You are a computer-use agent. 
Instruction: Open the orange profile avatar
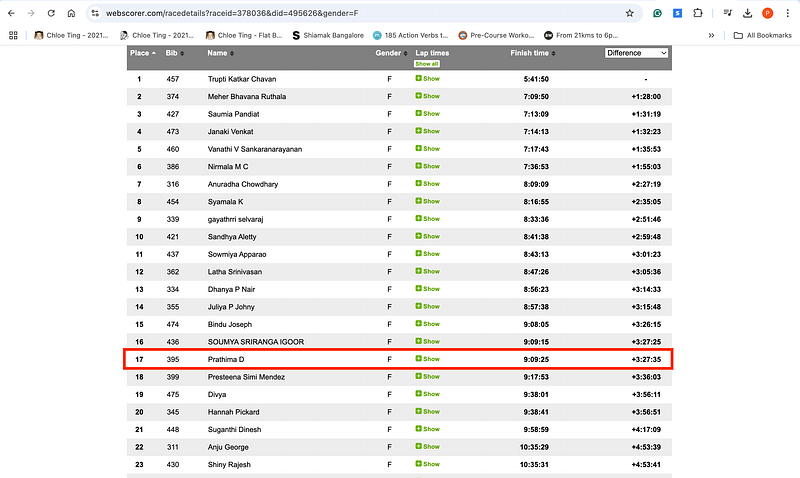[x=767, y=13]
